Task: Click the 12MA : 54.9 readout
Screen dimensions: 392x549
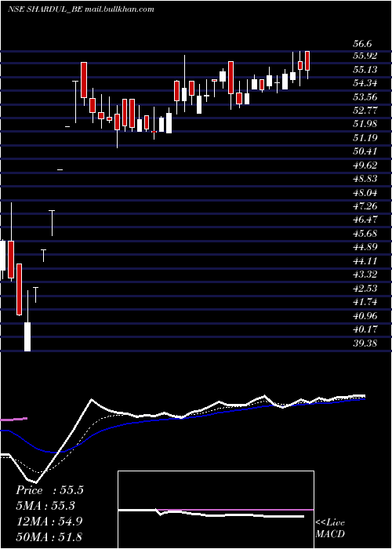Action: 49,522
